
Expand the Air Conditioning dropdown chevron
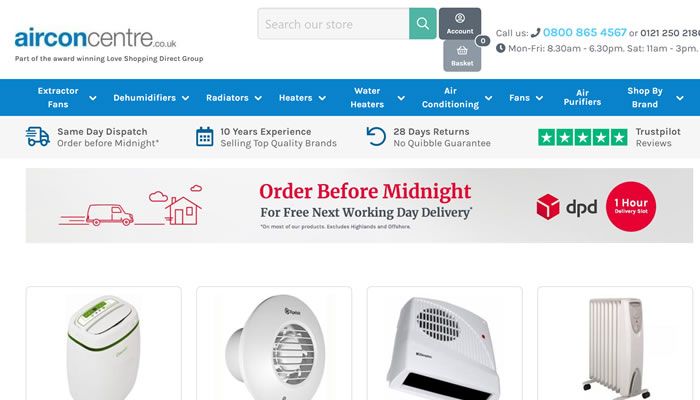point(488,98)
